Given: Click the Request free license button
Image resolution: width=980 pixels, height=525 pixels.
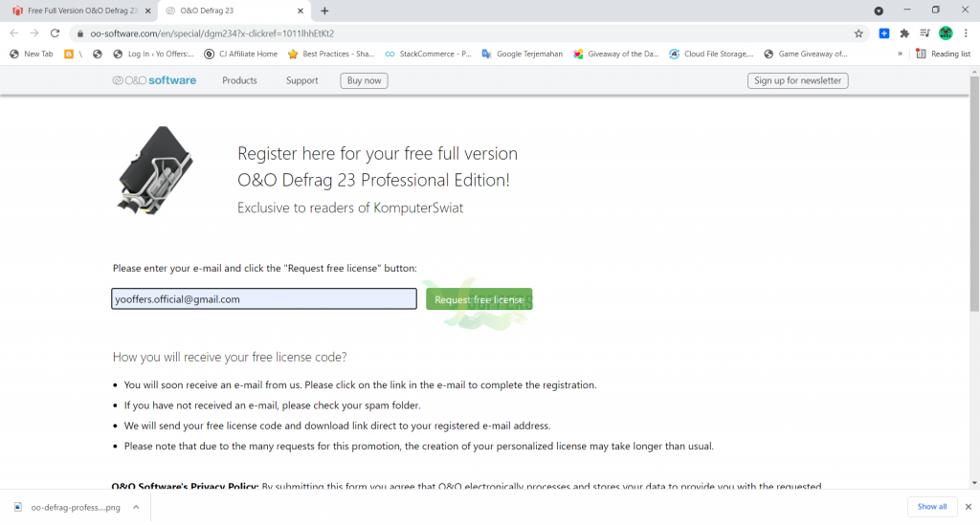Looking at the screenshot, I should pyautogui.click(x=479, y=299).
